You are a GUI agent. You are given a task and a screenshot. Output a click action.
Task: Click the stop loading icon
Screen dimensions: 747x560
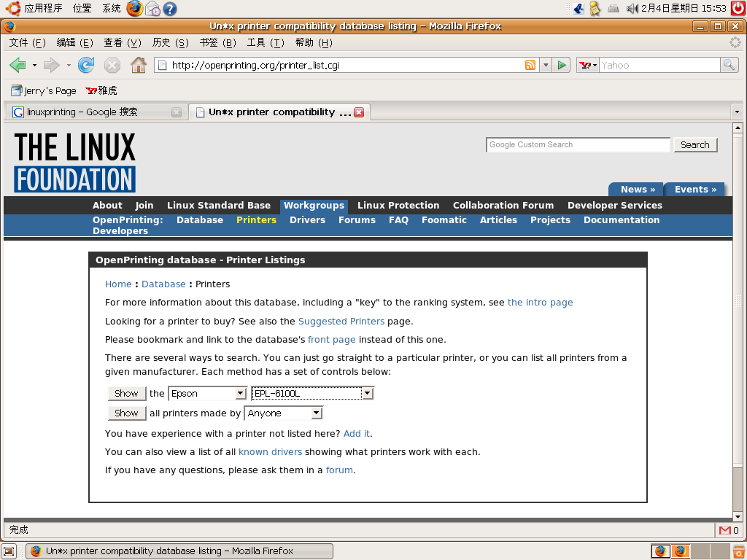tap(112, 65)
